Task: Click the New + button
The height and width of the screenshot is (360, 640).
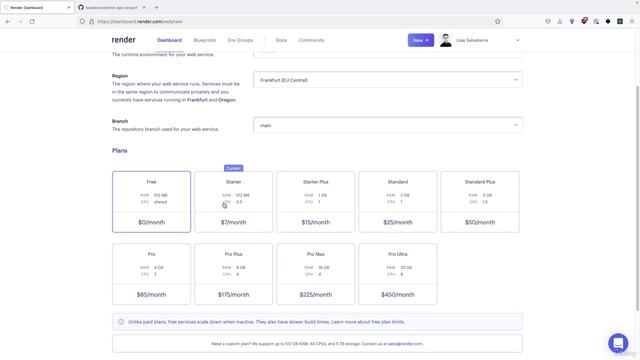Action: 421,40
